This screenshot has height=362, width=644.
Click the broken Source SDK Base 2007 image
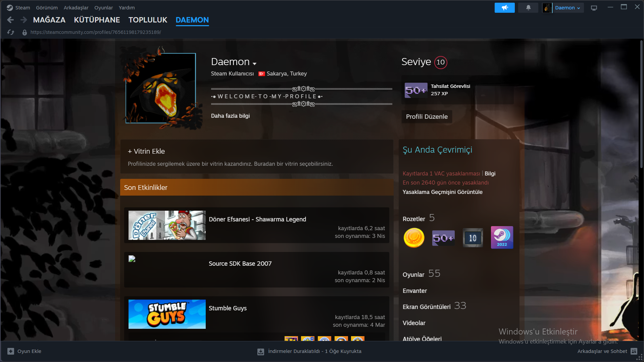pos(132,259)
